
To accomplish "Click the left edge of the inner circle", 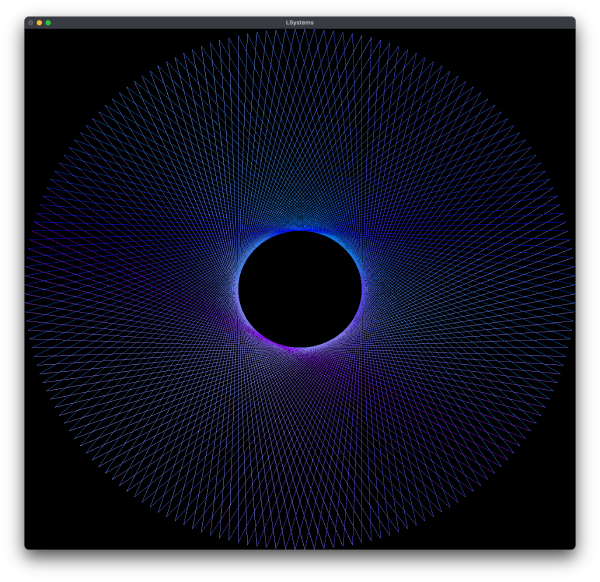I will [x=240, y=289].
